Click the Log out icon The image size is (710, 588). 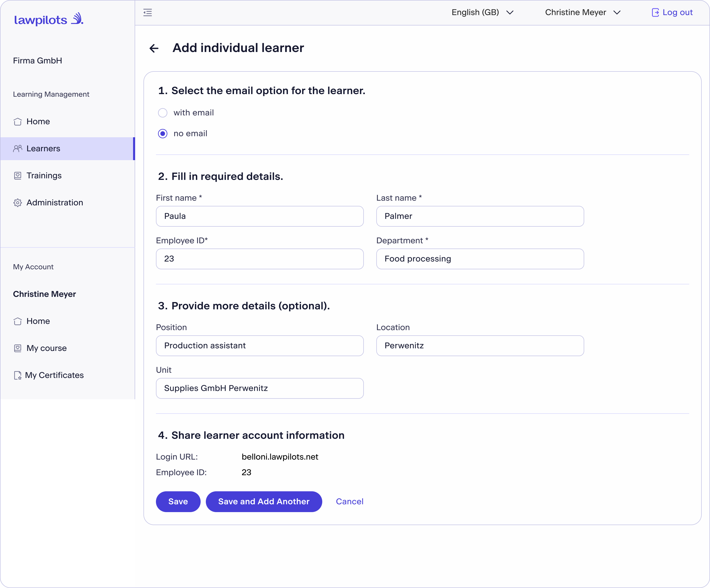(655, 12)
